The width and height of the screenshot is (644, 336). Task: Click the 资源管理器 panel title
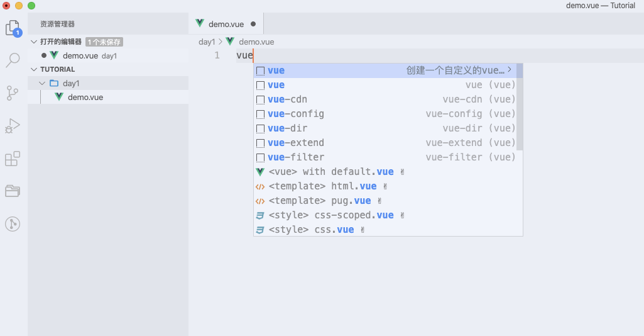pos(58,24)
